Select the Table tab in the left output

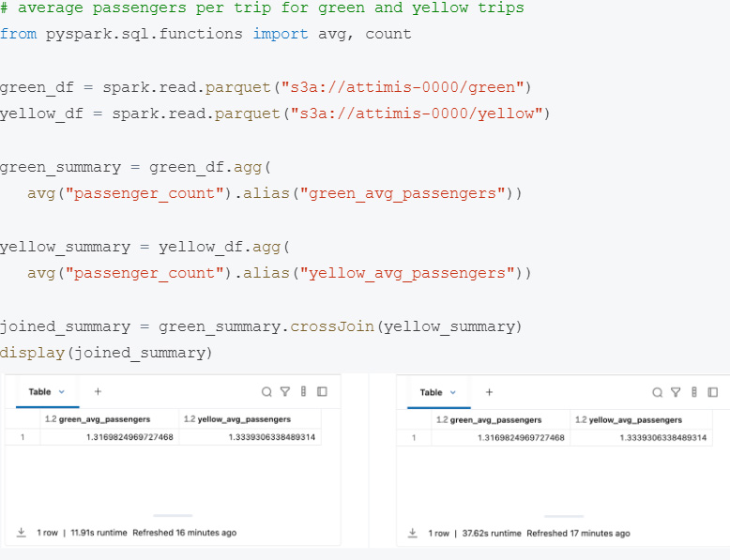40,391
